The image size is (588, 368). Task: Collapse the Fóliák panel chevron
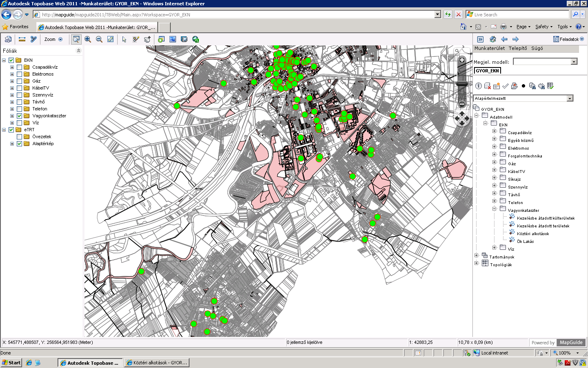[x=78, y=51]
